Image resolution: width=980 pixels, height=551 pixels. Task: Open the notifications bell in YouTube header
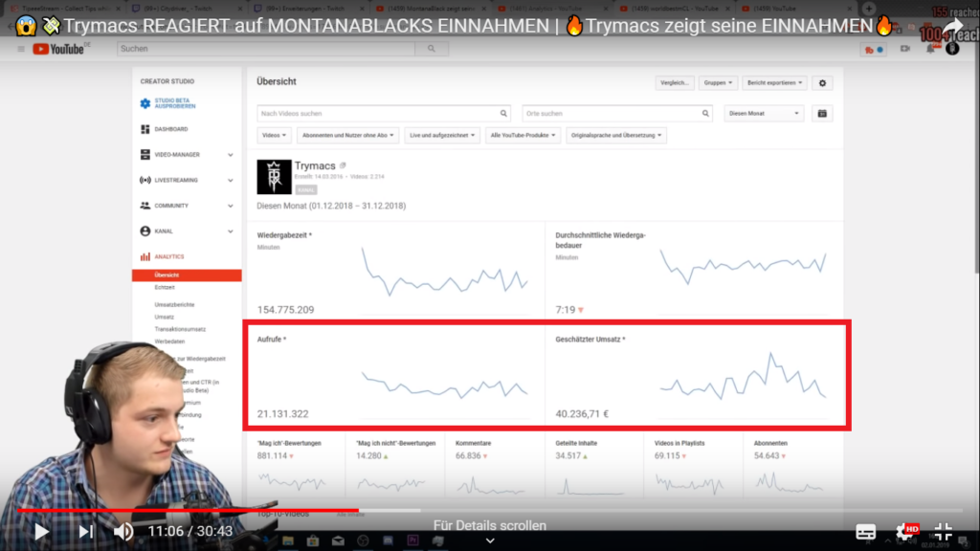tap(930, 49)
